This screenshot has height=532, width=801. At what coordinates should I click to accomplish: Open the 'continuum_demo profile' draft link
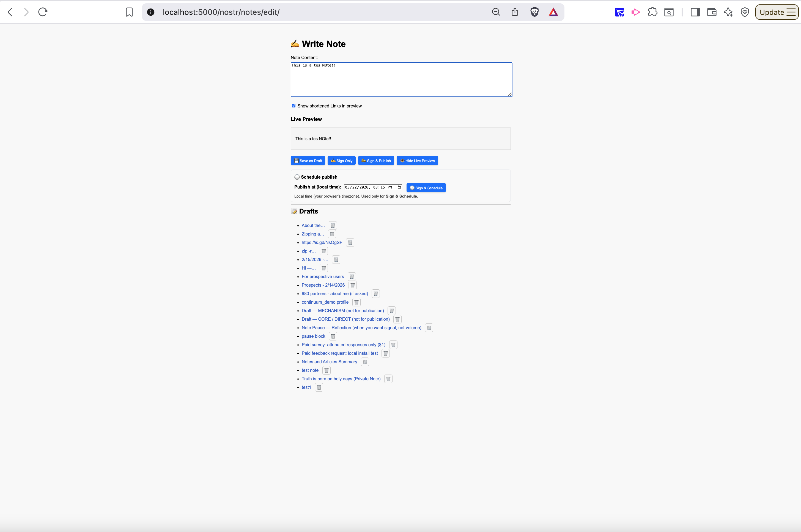tap(325, 302)
